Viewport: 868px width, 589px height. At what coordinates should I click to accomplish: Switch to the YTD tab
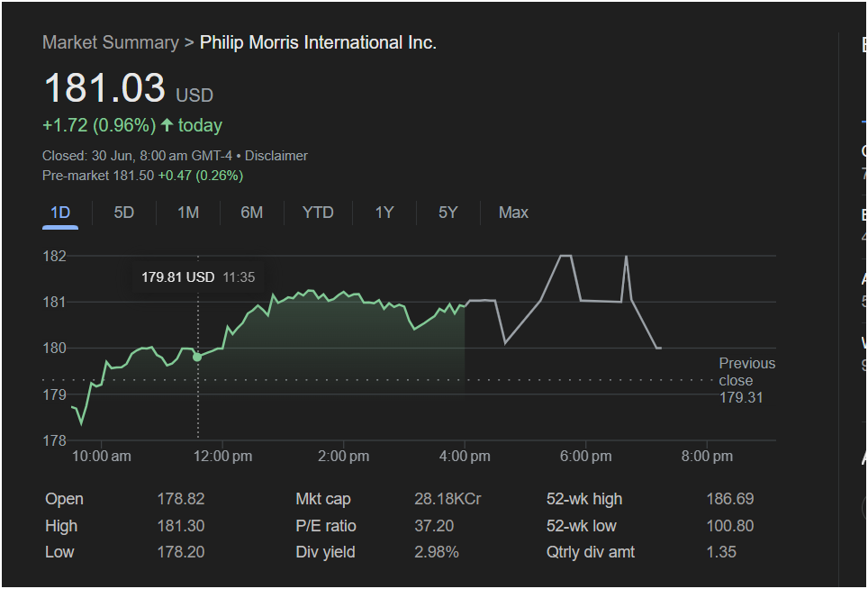[x=318, y=213]
